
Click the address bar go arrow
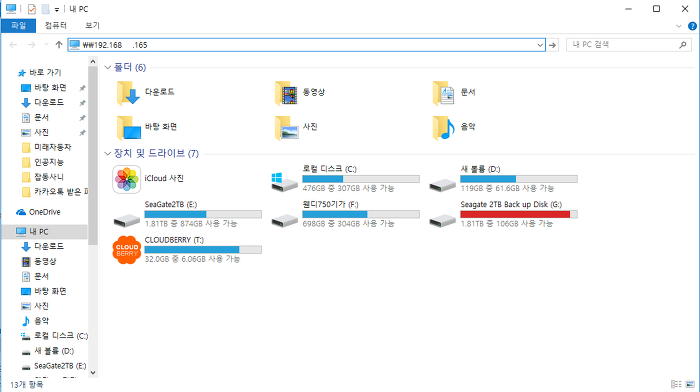click(553, 45)
